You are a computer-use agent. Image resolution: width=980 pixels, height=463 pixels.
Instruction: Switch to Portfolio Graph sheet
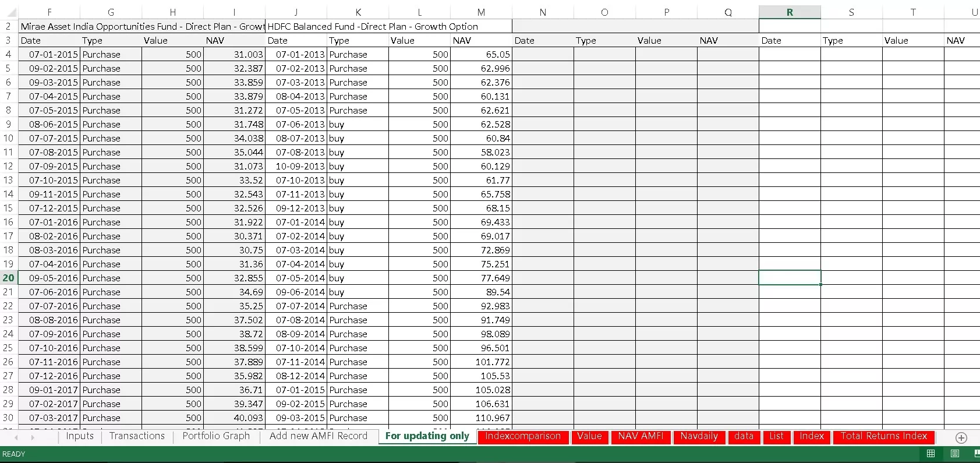[x=216, y=436]
